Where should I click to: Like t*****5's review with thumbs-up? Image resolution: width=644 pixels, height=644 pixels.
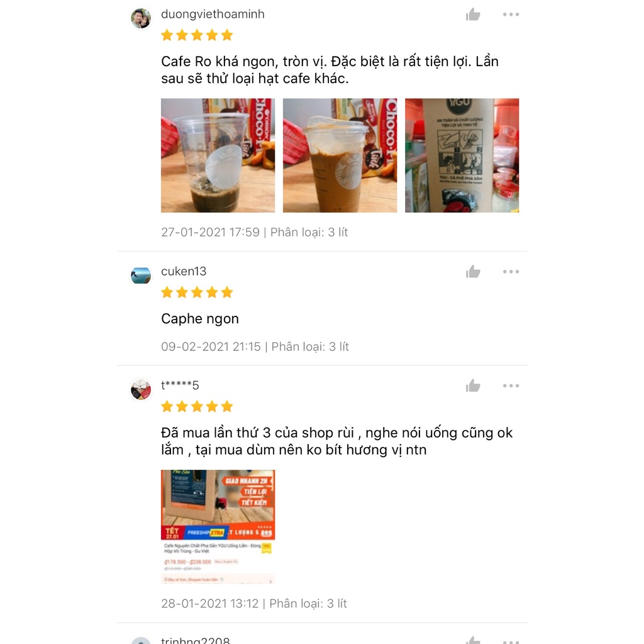point(473,386)
